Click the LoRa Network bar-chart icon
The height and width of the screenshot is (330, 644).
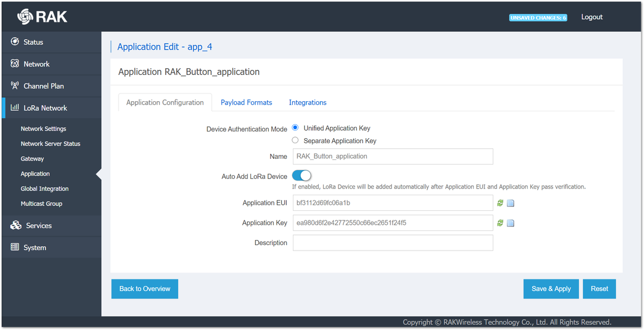pos(15,107)
